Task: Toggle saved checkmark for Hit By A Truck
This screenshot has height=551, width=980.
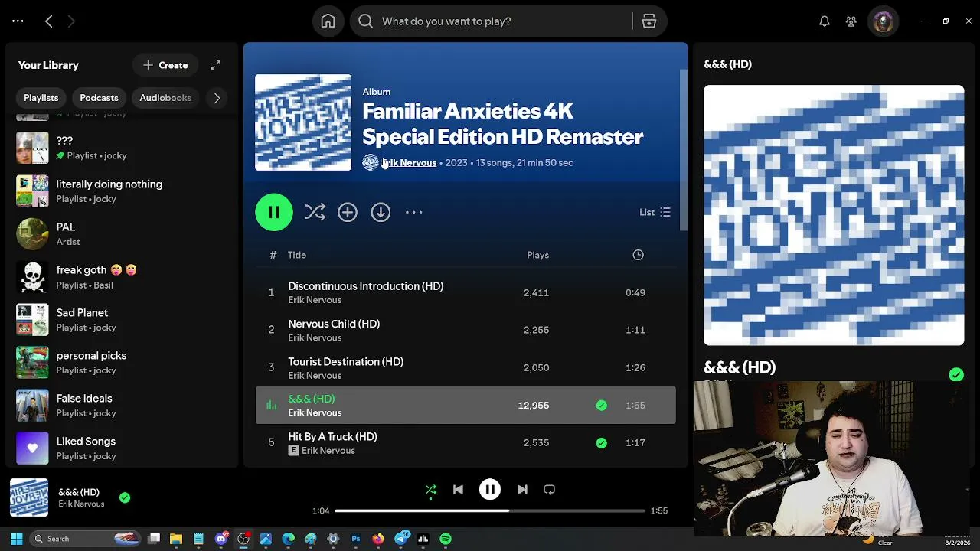Action: pyautogui.click(x=601, y=442)
